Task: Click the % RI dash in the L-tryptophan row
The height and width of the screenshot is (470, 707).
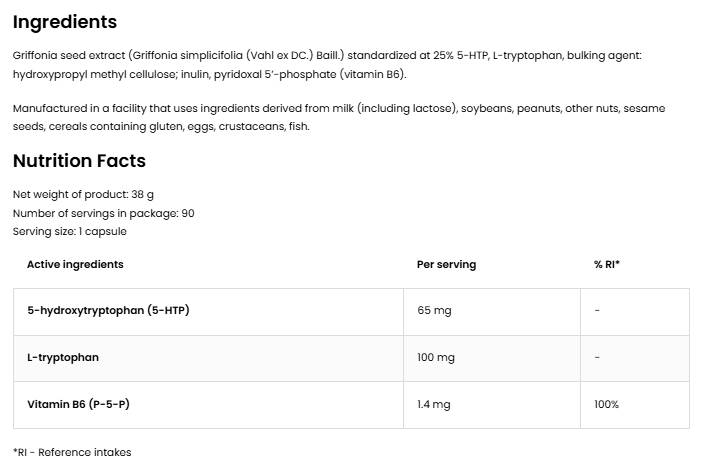Action: coord(597,358)
